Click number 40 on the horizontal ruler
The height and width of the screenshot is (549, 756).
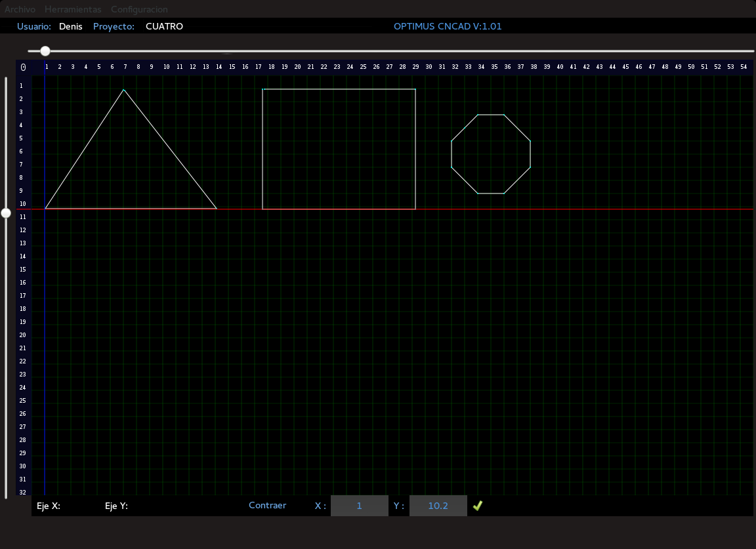pos(560,67)
